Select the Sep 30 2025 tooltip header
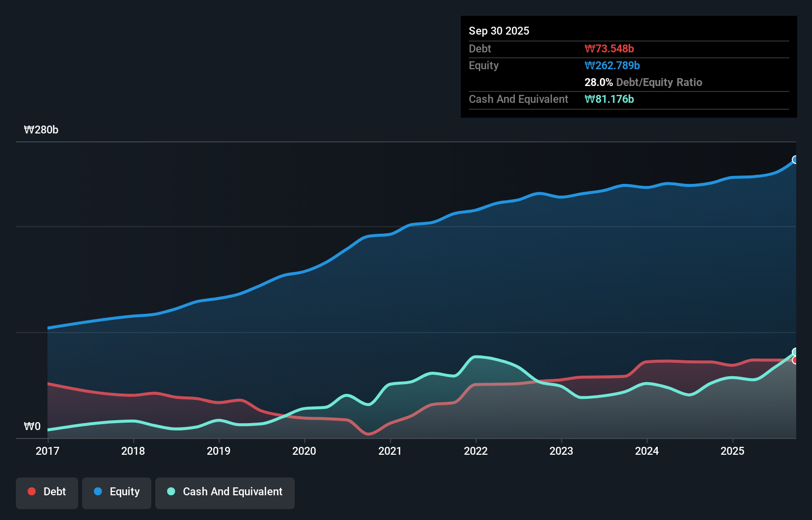This screenshot has width=812, height=520. coord(499,31)
